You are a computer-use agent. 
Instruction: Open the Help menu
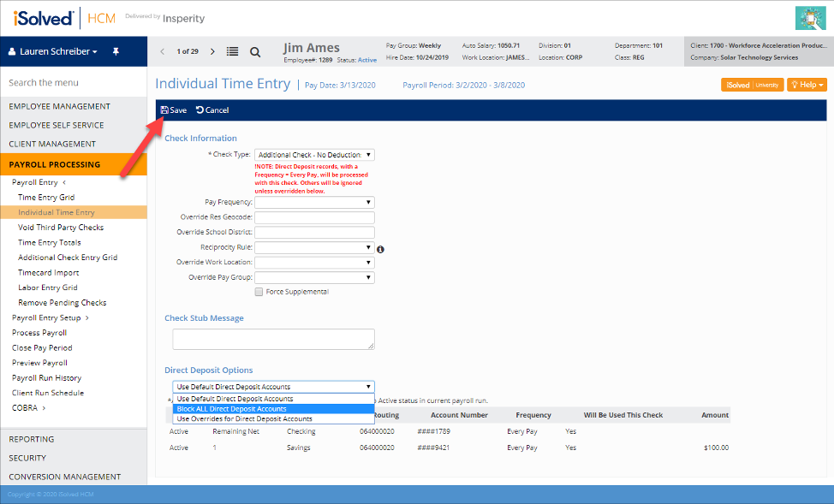coord(807,85)
